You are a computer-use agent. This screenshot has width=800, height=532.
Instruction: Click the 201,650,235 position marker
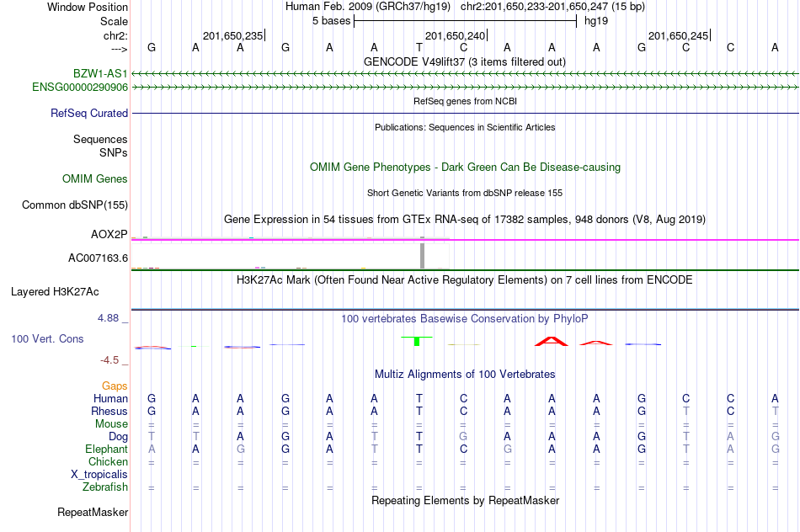point(232,35)
